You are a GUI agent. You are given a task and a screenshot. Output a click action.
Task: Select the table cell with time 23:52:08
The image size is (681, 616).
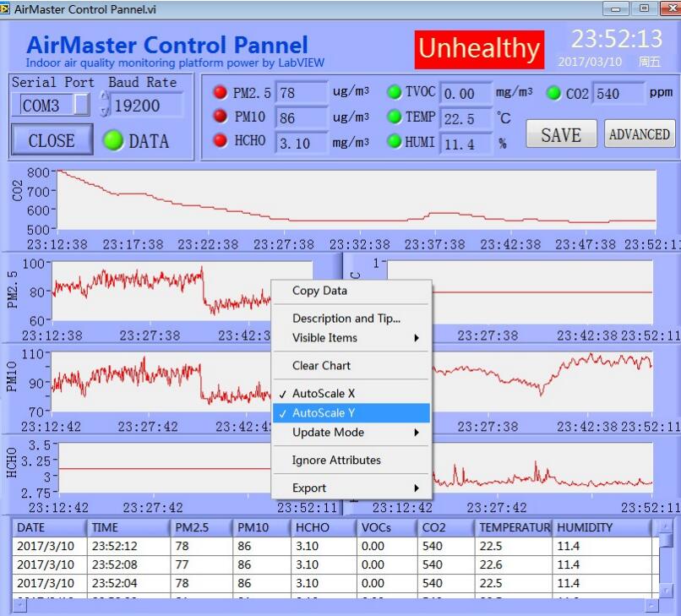128,564
